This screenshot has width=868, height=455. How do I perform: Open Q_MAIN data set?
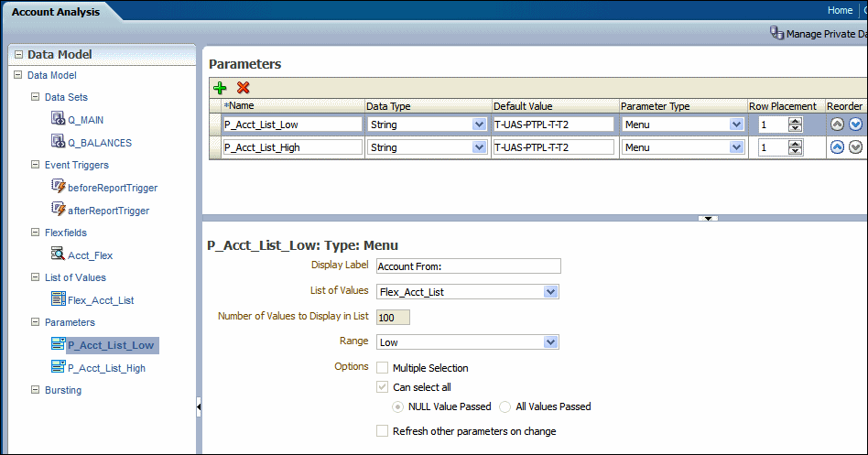click(x=86, y=120)
